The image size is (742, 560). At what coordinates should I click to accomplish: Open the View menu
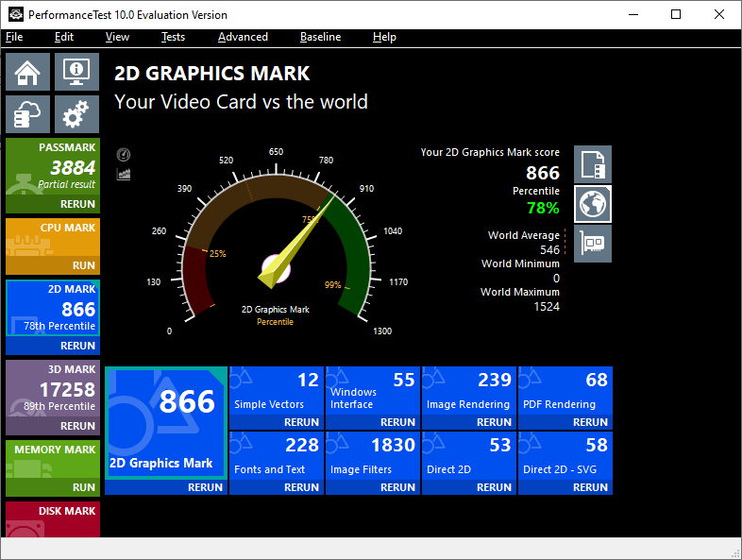(117, 37)
